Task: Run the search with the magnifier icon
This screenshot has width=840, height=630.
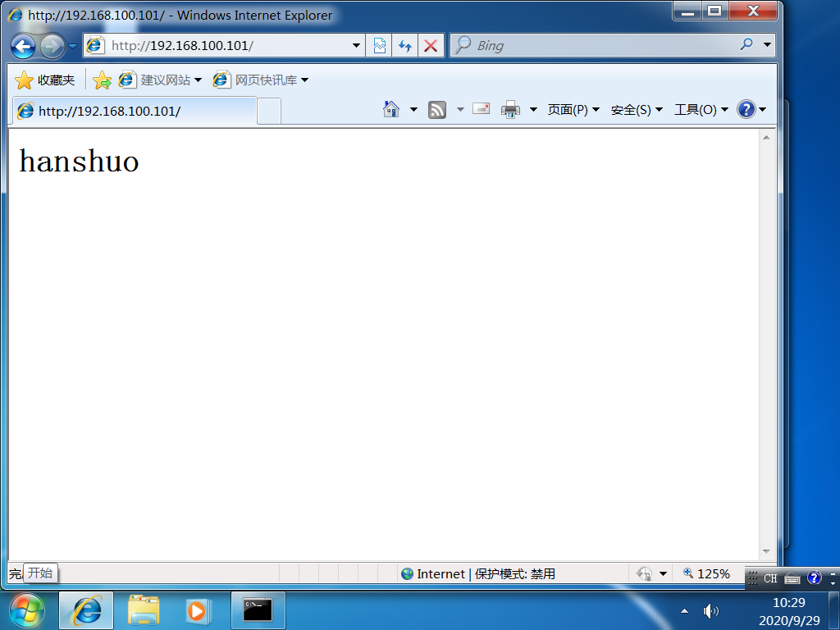Action: click(x=746, y=44)
